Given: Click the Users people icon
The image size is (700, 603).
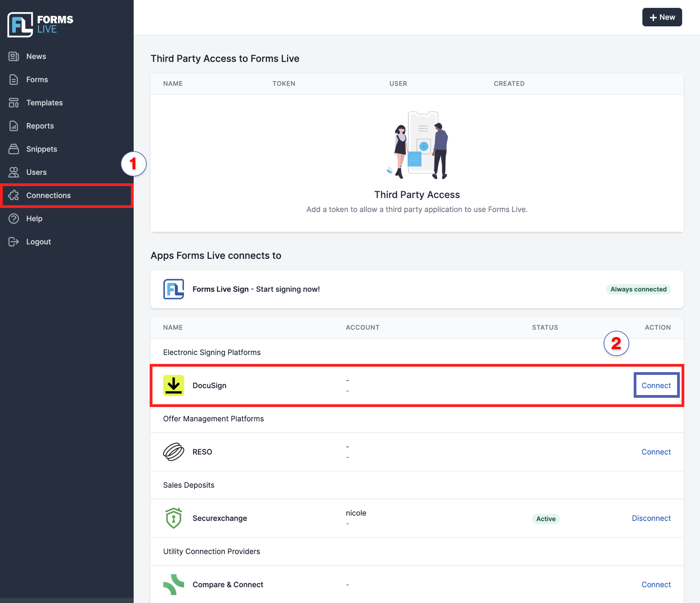Looking at the screenshot, I should click(x=14, y=172).
